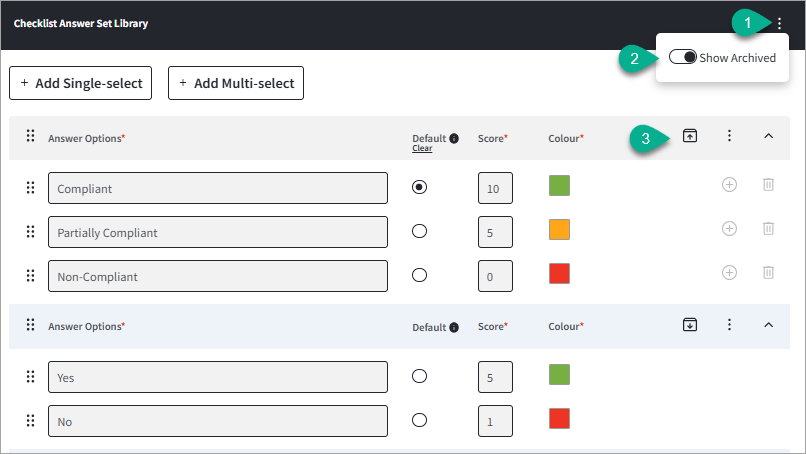Click drag handle of the Yes row

(x=30, y=377)
